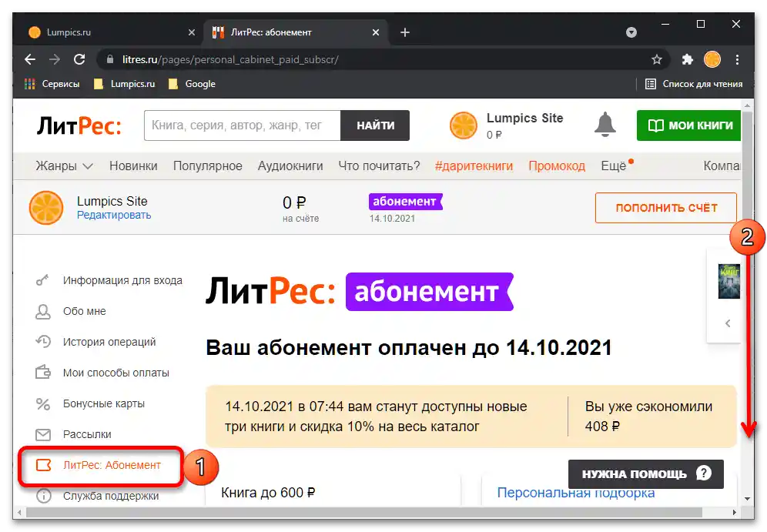
Task: Click the ЛитРес: logo in header
Action: [79, 126]
